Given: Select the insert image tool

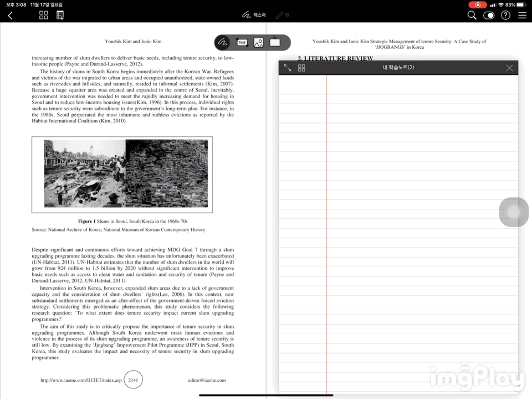Looking at the screenshot, I should pos(259,43).
